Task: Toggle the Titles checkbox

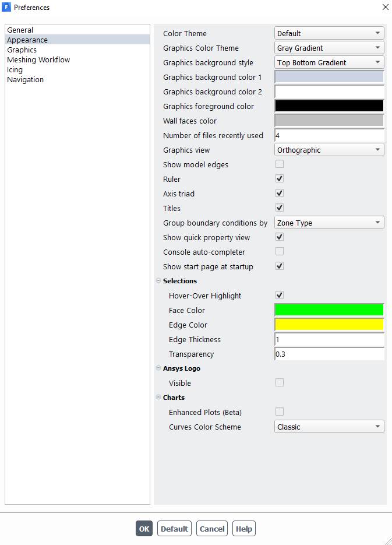Action: tap(280, 208)
